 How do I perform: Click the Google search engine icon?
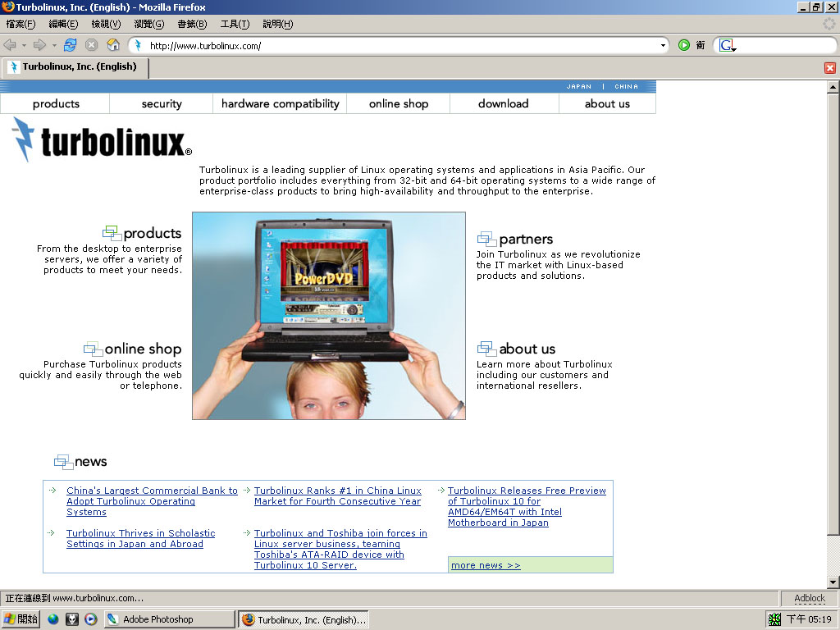tap(727, 46)
